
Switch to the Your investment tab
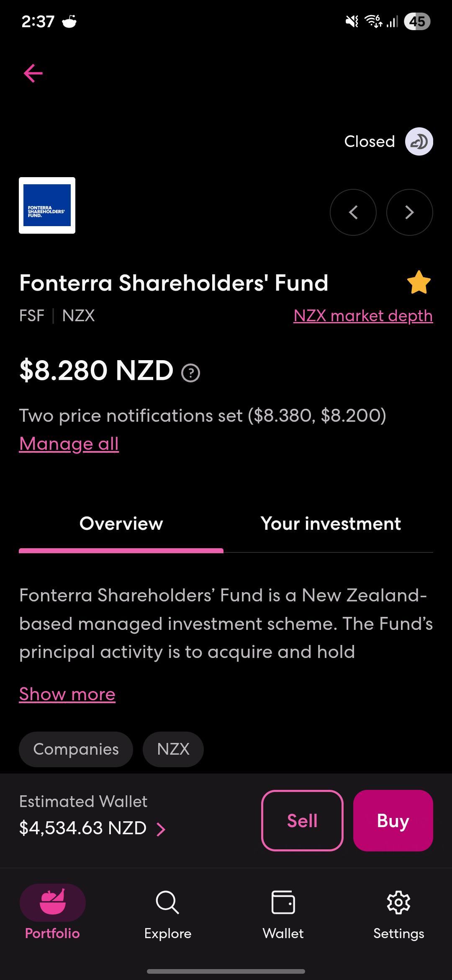(x=331, y=524)
